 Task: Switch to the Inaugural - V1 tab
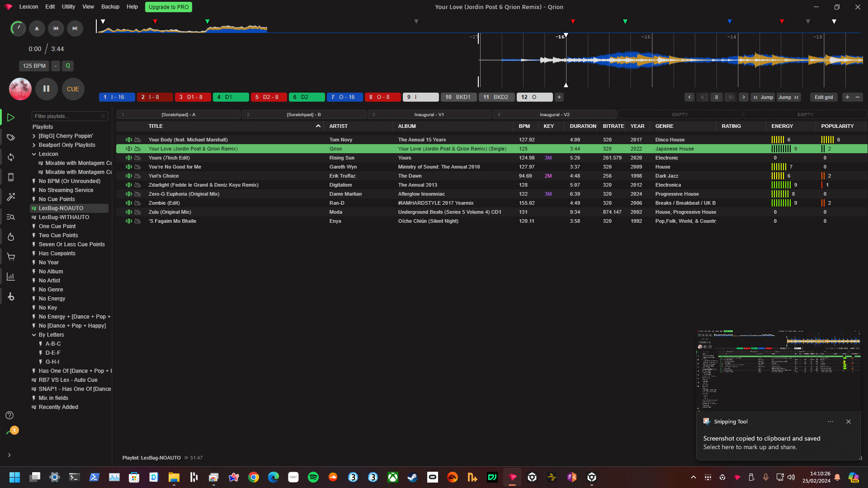pos(429,114)
